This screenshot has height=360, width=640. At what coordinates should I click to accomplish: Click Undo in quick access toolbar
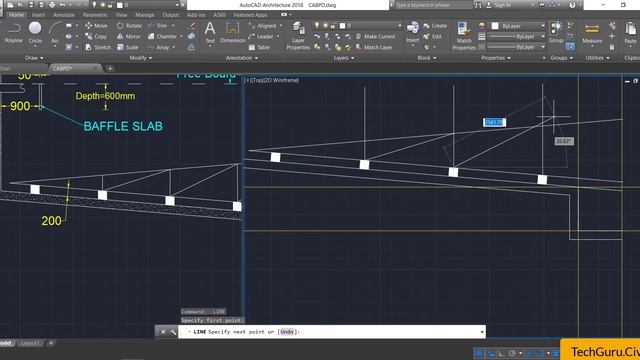point(62,5)
